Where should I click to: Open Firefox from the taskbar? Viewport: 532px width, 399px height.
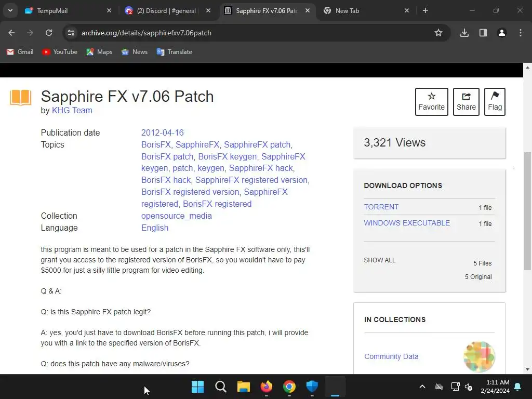[x=267, y=387]
